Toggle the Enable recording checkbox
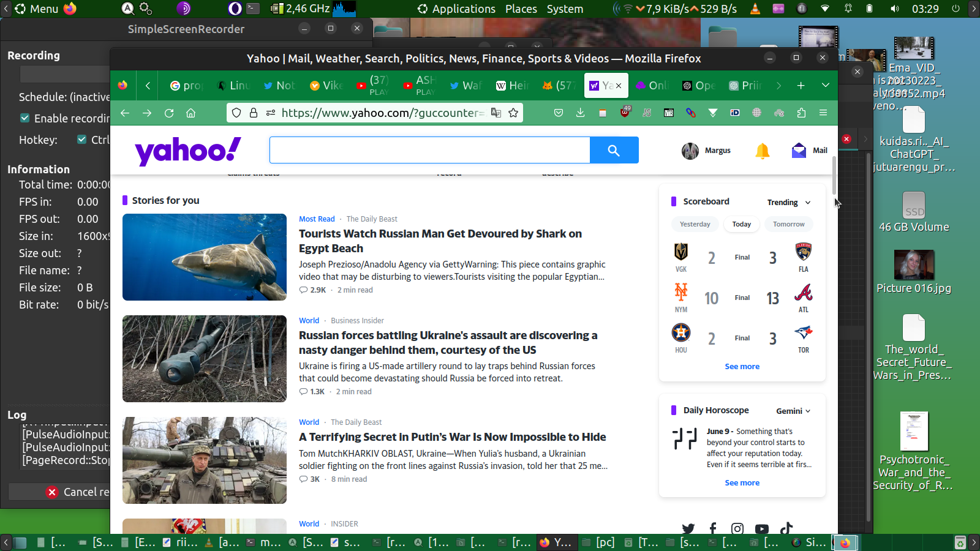 tap(25, 118)
